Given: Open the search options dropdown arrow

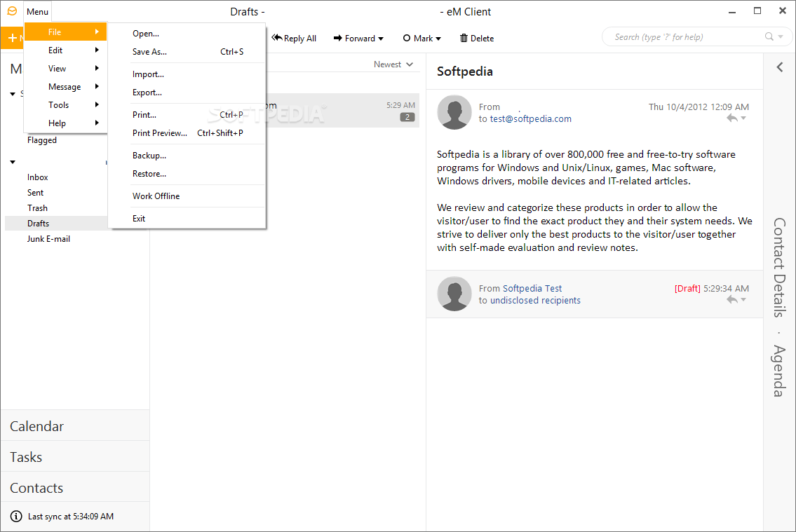Looking at the screenshot, I should coord(781,36).
